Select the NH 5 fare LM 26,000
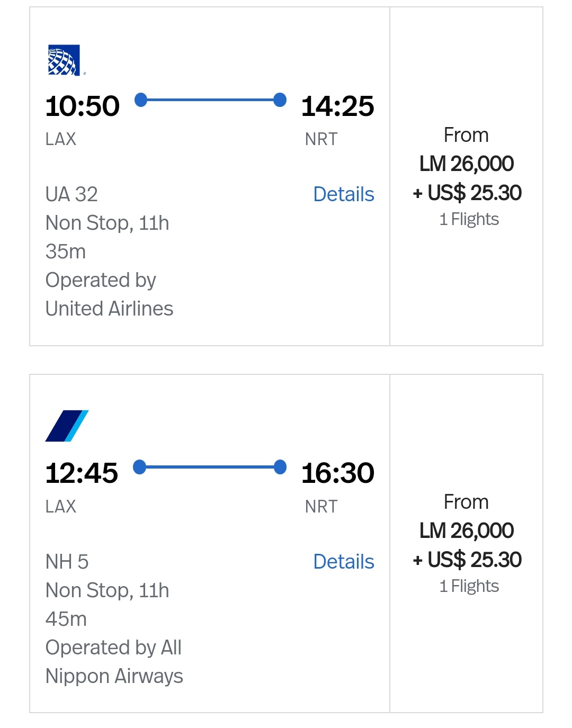Image resolution: width=572 pixels, height=728 pixels. (466, 531)
